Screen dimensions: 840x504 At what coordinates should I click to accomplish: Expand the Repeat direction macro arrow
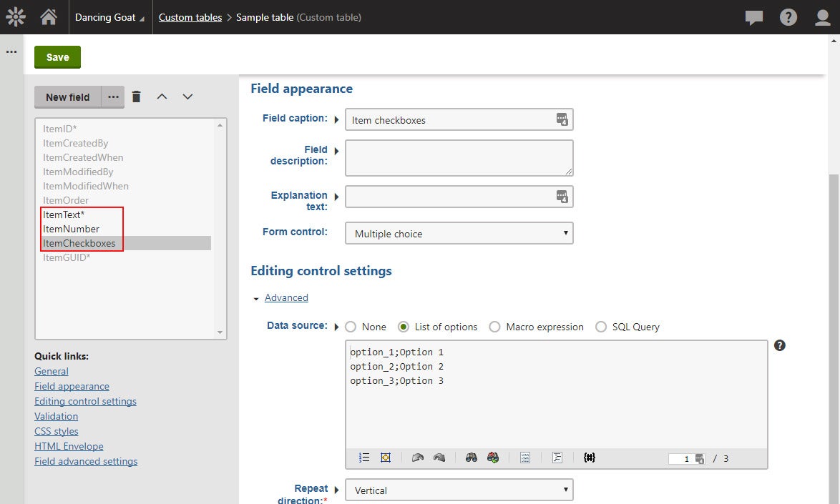click(x=336, y=490)
